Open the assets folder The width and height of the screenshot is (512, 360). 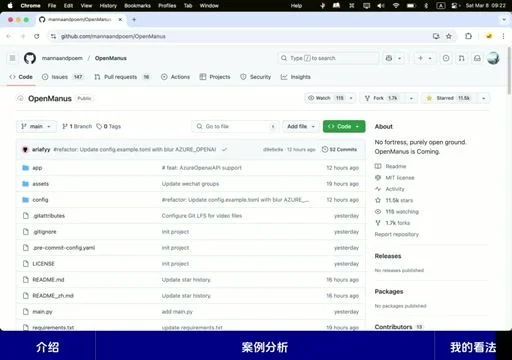[40, 184]
